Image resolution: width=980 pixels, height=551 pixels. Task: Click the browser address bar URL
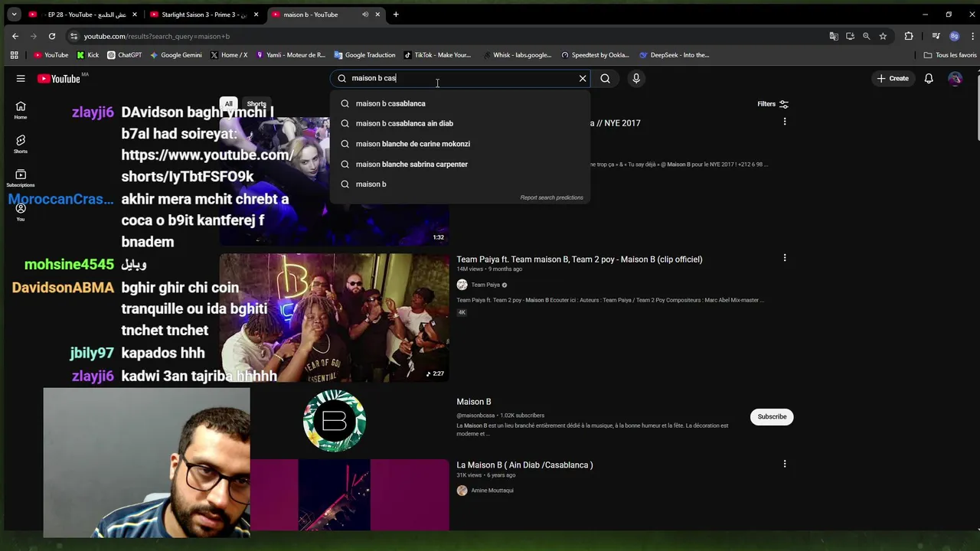click(x=157, y=36)
